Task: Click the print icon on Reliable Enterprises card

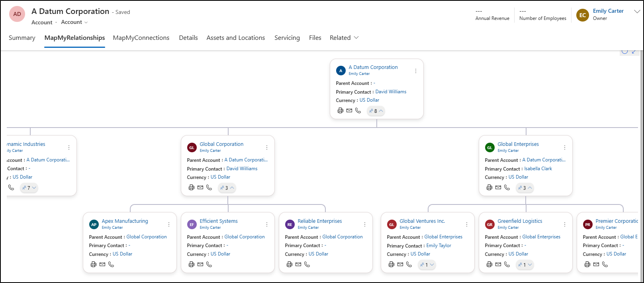Action: click(x=290, y=264)
